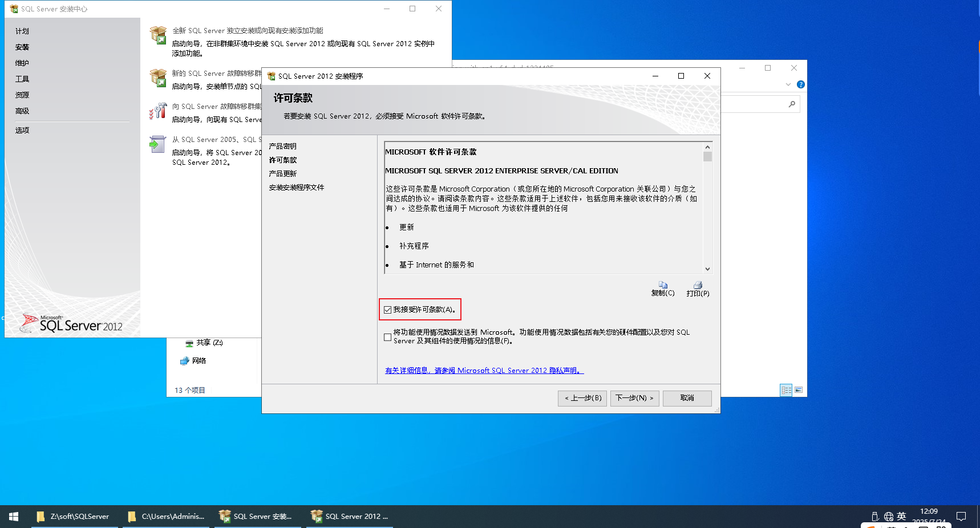Screen dimensions: 980x528
Task: Click the upgrade from SQL Server 2005 icon
Action: point(158,144)
